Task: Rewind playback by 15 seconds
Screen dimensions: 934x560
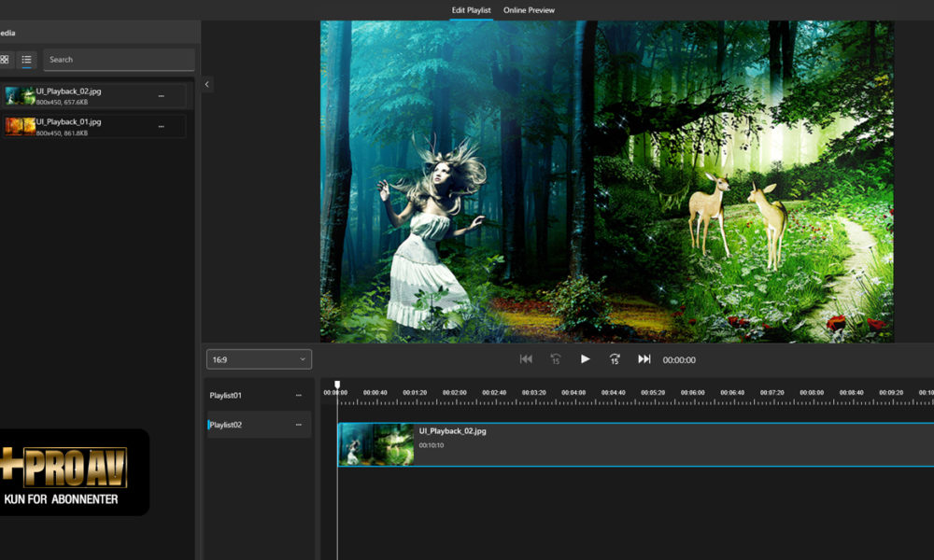Action: (x=556, y=359)
